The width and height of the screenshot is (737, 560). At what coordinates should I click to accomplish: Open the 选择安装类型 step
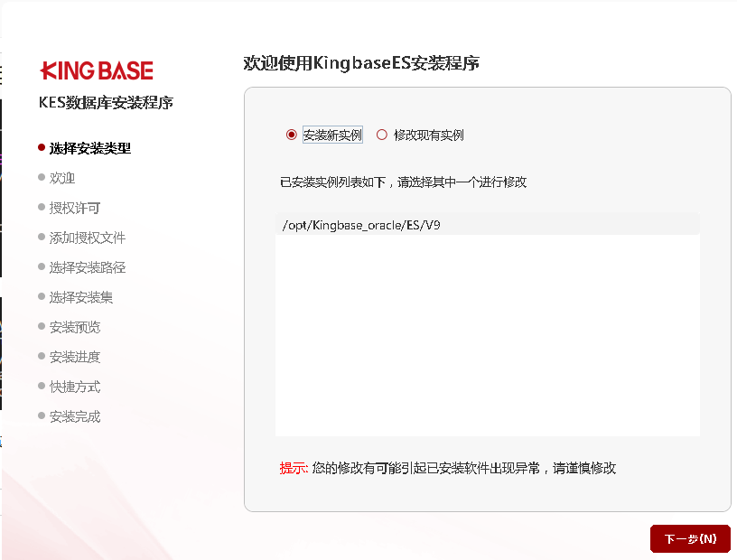[x=96, y=147]
